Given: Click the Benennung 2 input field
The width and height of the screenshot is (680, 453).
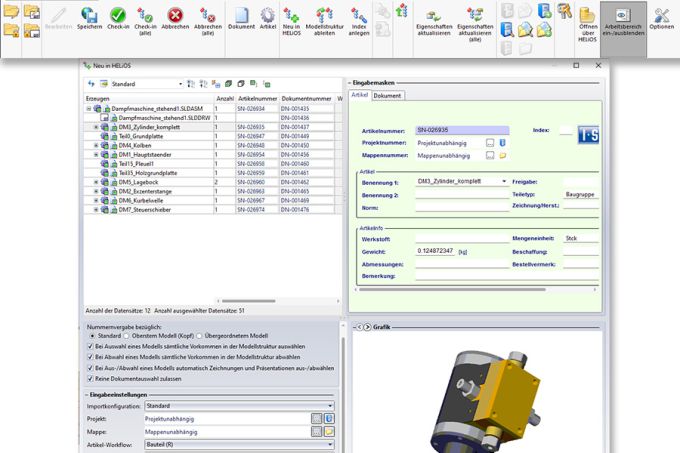Looking at the screenshot, I should (x=461, y=196).
